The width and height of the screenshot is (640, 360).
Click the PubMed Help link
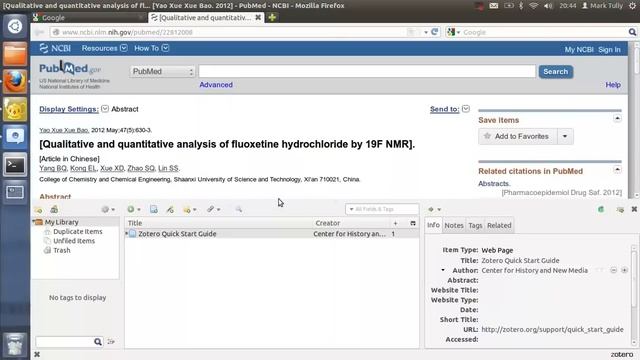613,85
